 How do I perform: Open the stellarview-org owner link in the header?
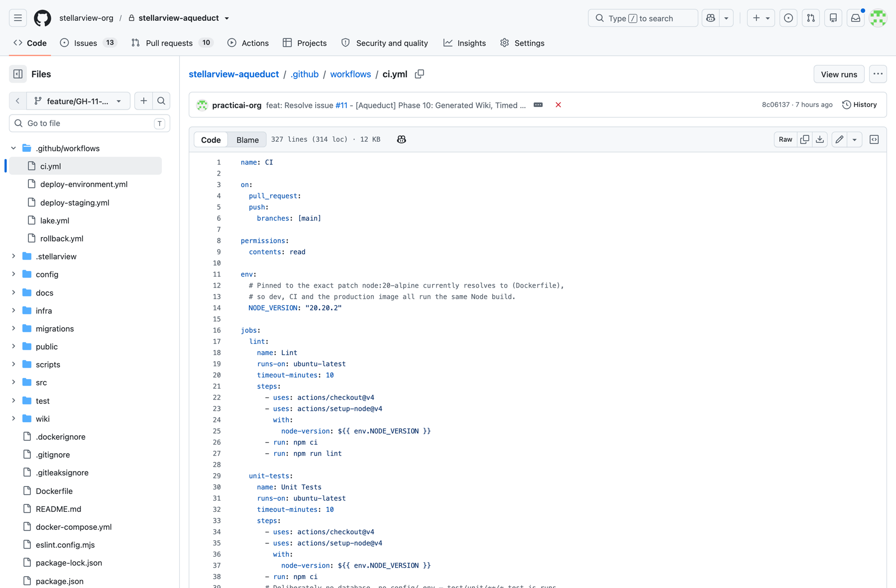86,18
